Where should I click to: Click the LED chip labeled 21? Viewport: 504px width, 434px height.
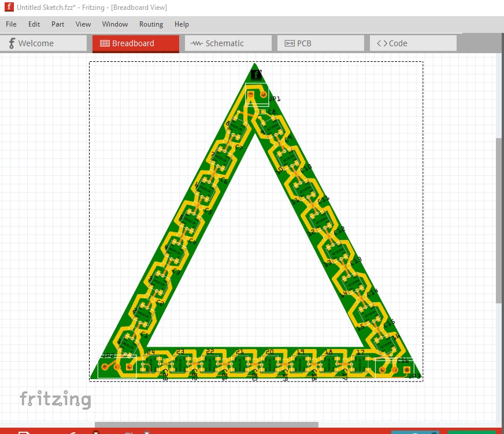pyautogui.click(x=239, y=363)
